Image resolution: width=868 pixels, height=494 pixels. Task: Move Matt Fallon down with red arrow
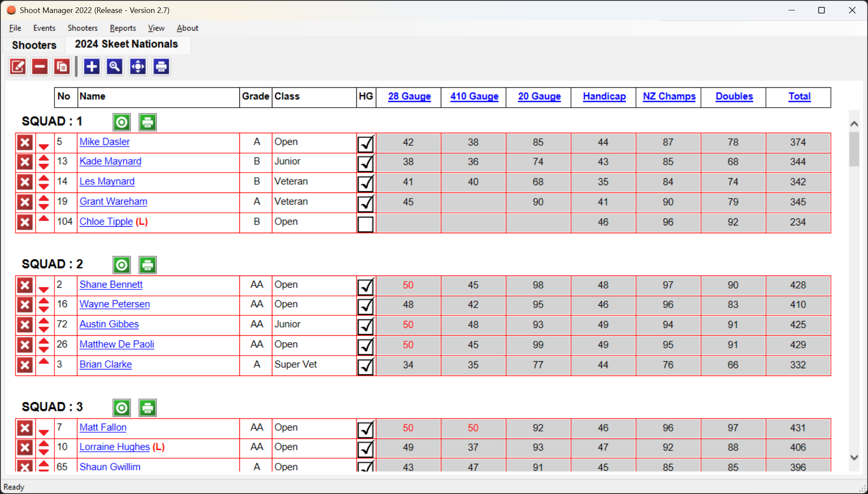click(x=44, y=433)
